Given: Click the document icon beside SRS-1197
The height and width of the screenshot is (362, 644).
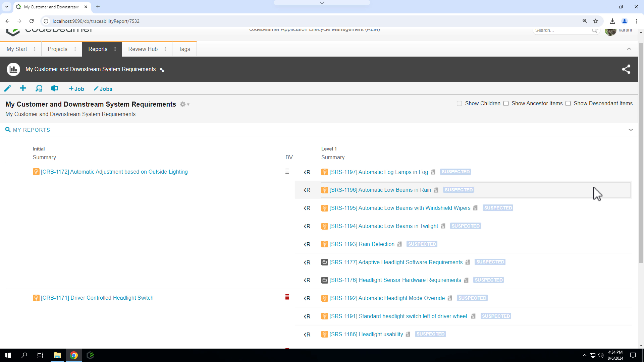Looking at the screenshot, I should pyautogui.click(x=433, y=172).
